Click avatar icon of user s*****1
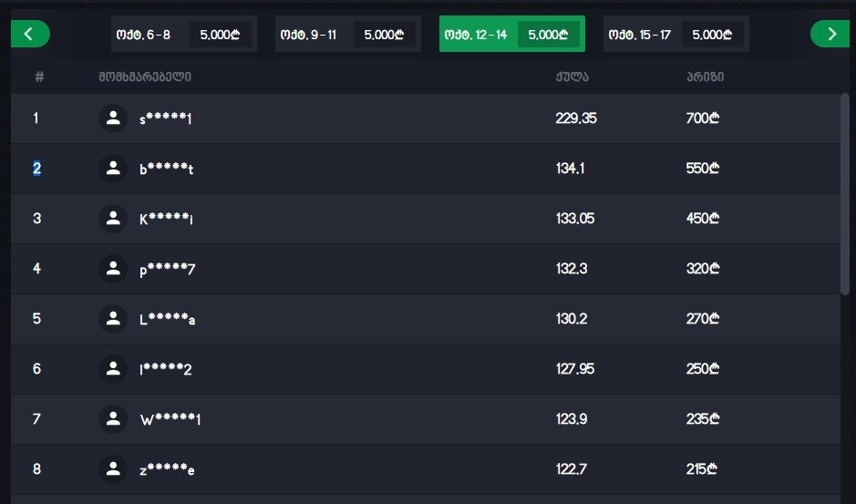This screenshot has height=504, width=856. 113,118
